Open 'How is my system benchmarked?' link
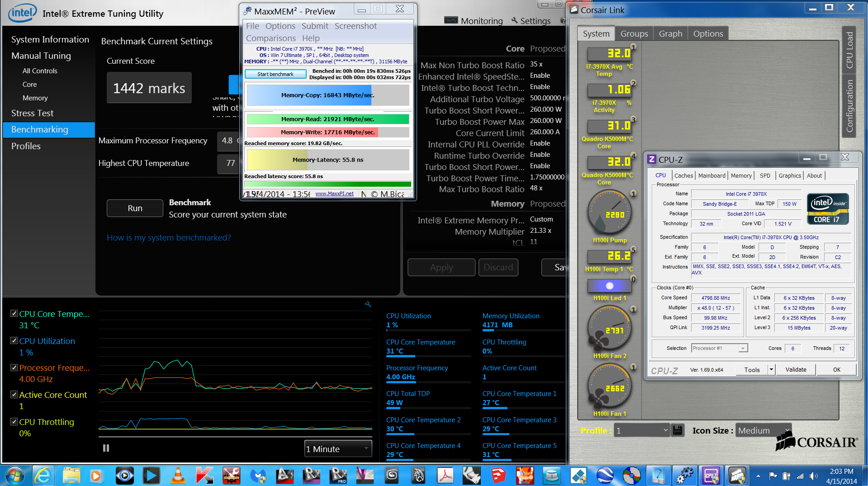 [x=169, y=237]
